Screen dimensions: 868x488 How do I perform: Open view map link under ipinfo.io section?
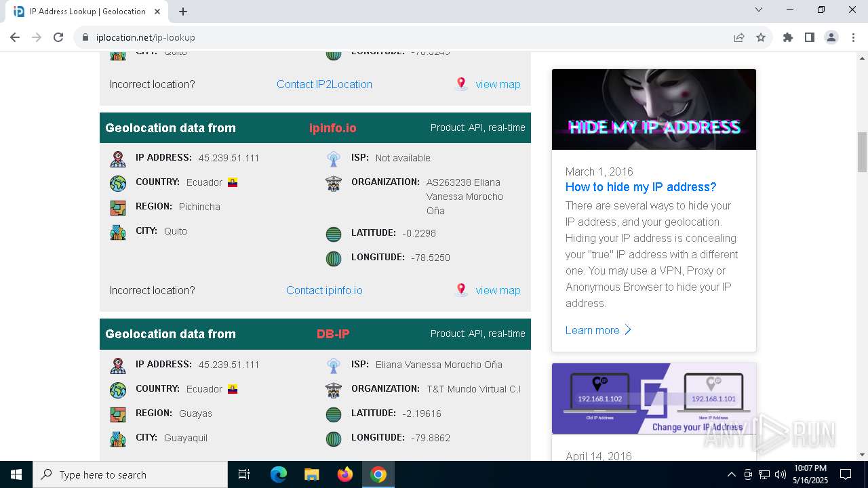tap(498, 290)
